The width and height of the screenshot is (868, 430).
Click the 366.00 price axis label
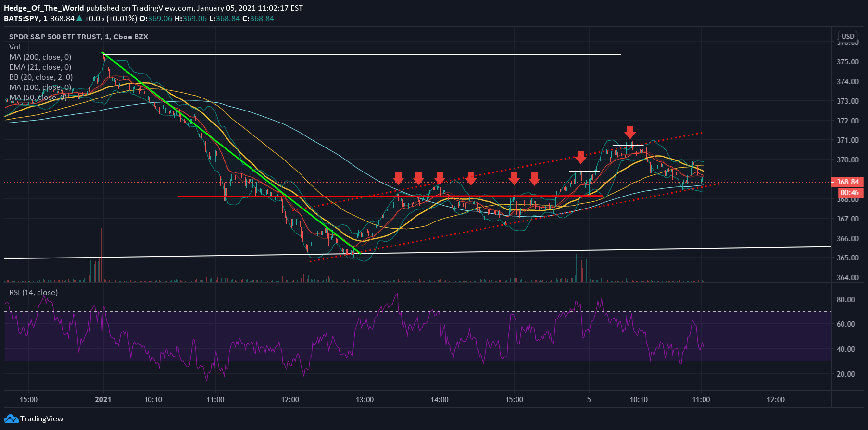[x=847, y=238]
